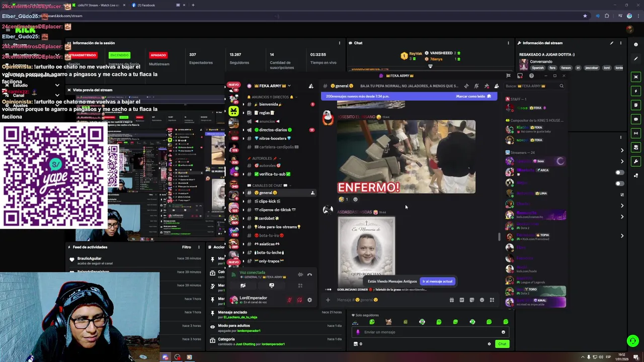Screen dimensions: 644x362
Task: Click Discord user settings gear icon
Action: click(x=309, y=300)
